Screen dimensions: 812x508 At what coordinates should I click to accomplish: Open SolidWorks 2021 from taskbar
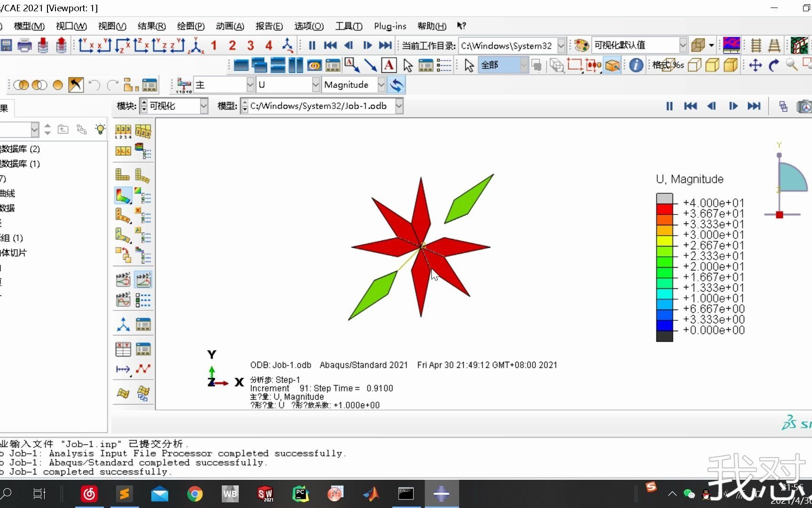(x=265, y=494)
